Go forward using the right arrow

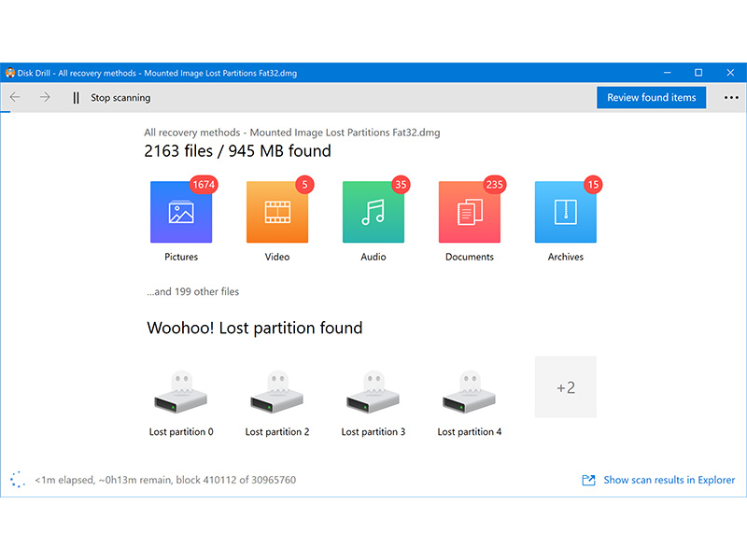[45, 98]
